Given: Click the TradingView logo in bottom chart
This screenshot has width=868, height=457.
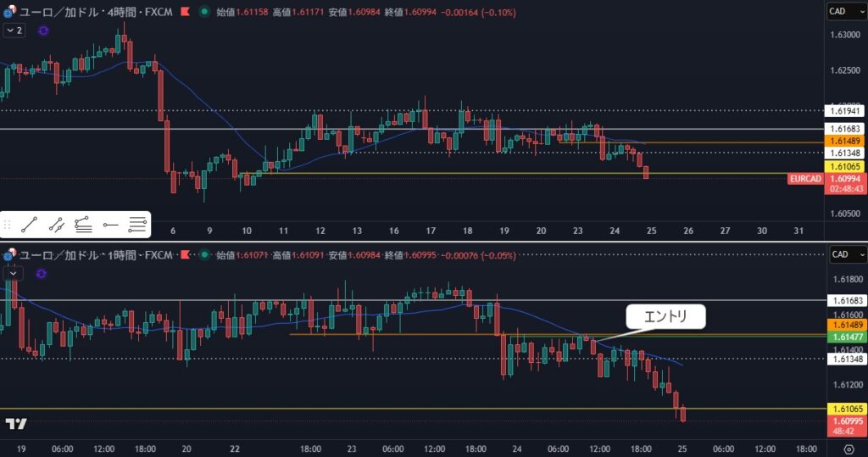Looking at the screenshot, I should tap(15, 424).
